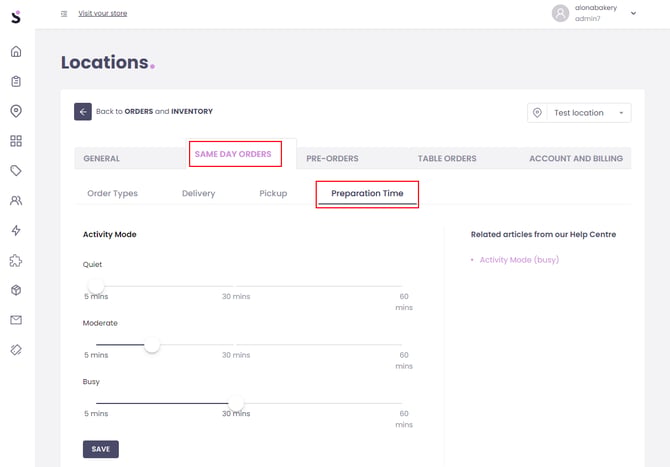Screen dimensions: 670x467
Task: Open the envelope mail icon in sidebar
Action: pos(16,320)
